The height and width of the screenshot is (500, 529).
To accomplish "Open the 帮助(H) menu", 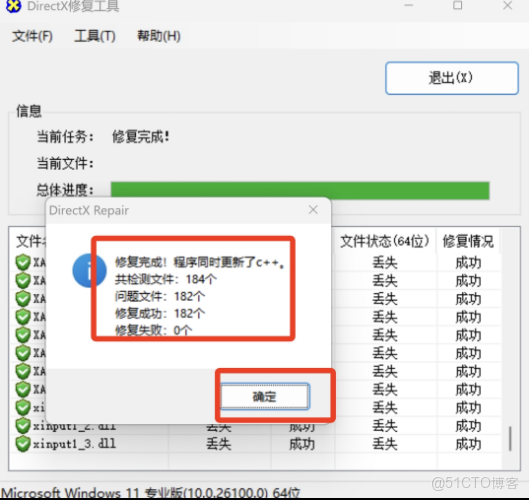I will [x=159, y=36].
